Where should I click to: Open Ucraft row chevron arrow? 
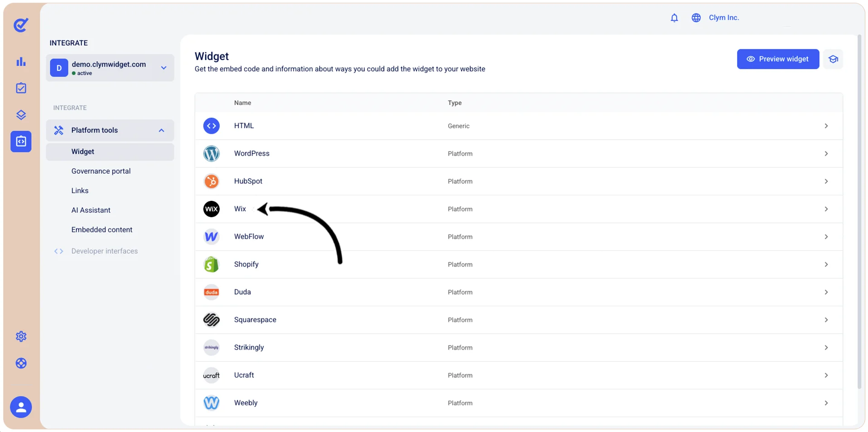pyautogui.click(x=826, y=375)
